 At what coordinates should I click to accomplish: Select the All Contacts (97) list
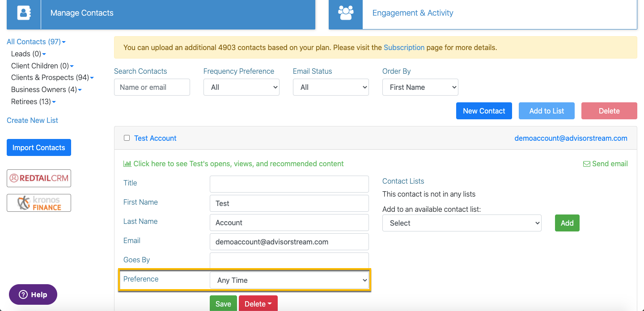[x=34, y=42]
